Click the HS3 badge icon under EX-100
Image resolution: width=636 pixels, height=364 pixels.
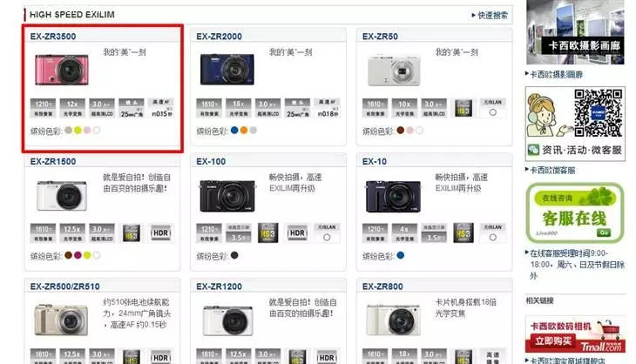tap(267, 233)
